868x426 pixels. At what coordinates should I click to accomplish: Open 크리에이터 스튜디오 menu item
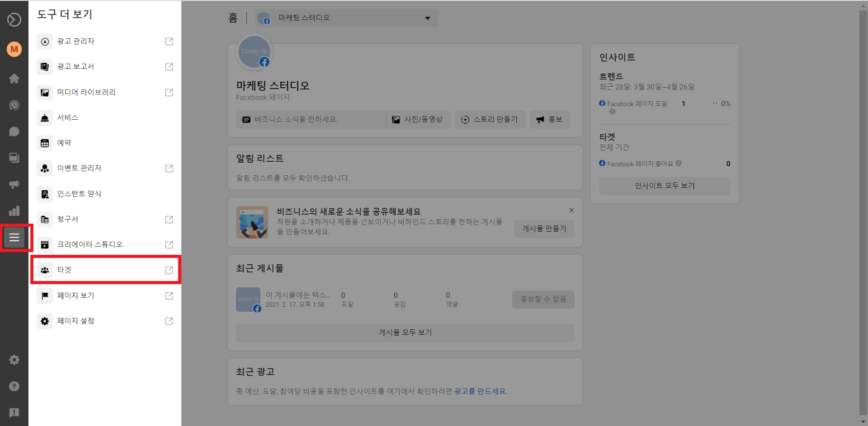(105, 244)
